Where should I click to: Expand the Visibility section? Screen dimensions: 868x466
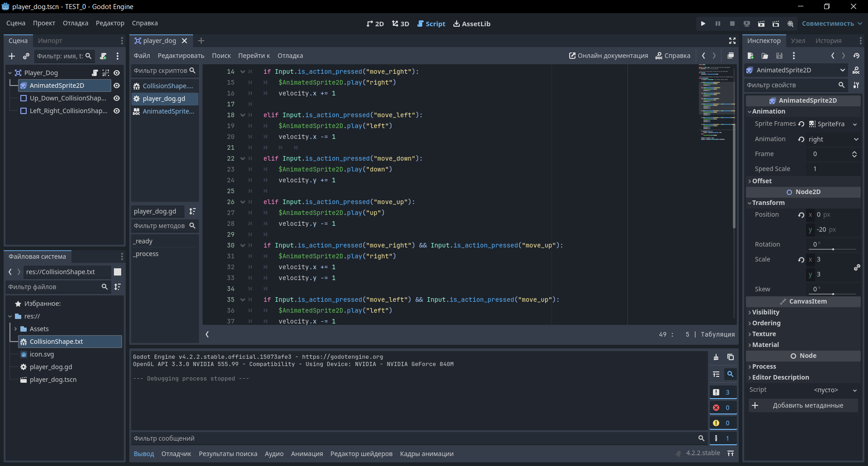(x=765, y=312)
